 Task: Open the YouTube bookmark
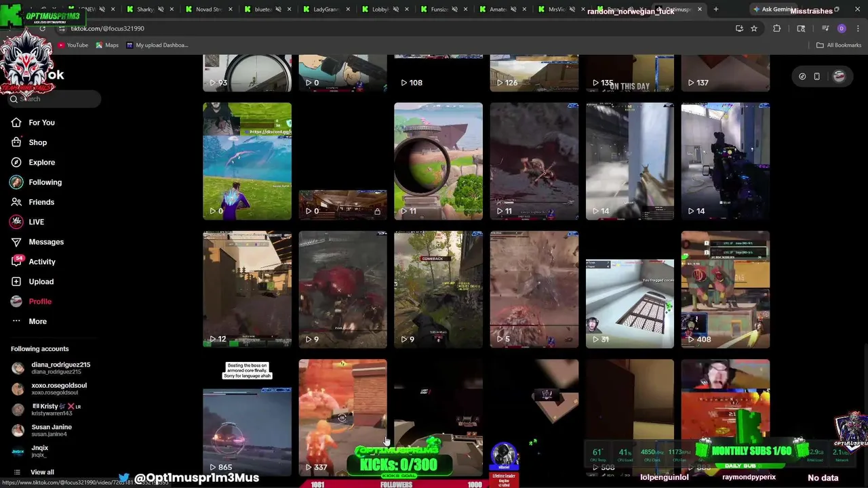click(73, 45)
